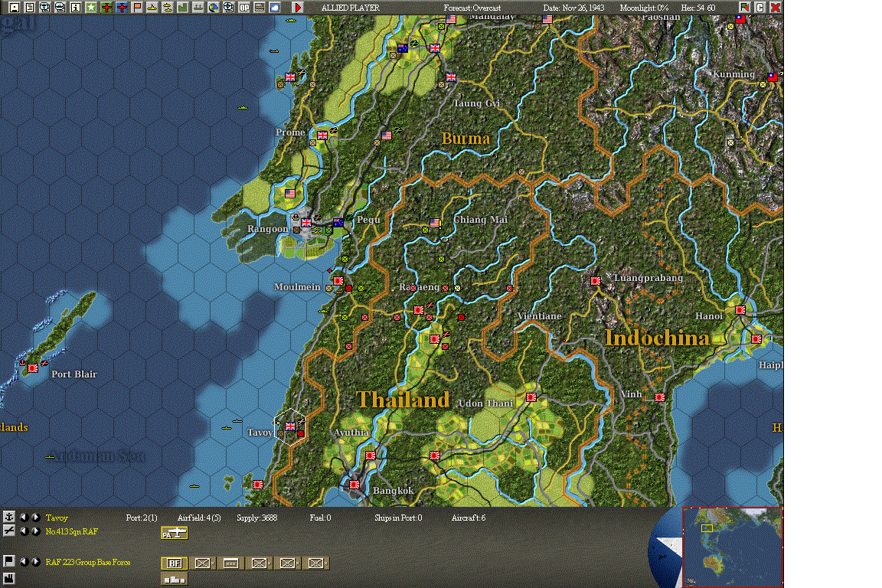Click the white star on green icon
This screenshot has width=882, height=588.
click(90, 8)
